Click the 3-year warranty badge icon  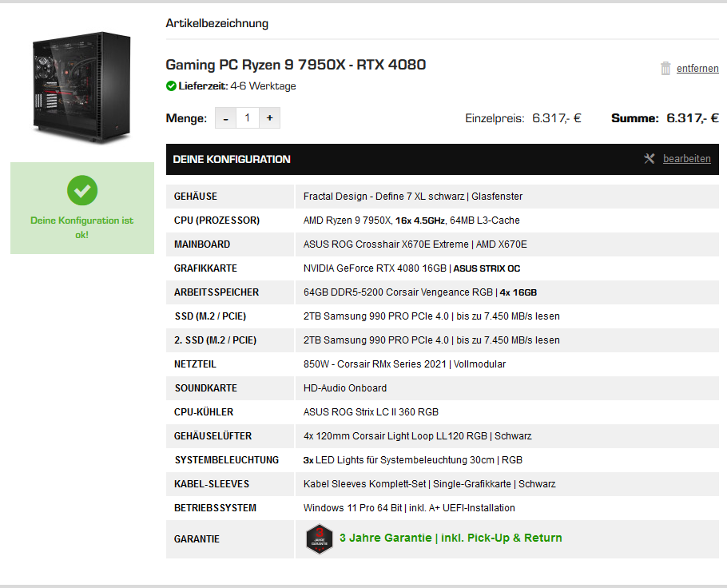coord(320,538)
